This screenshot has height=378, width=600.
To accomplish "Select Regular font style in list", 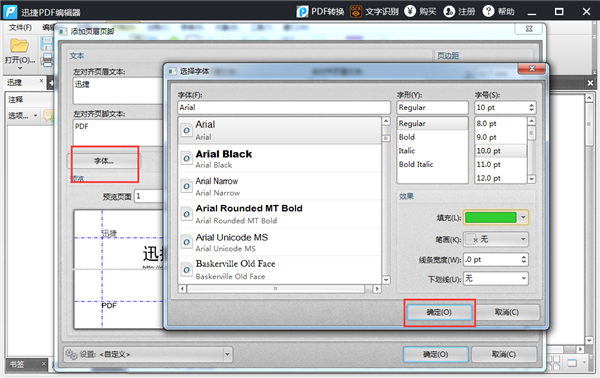I will coord(432,124).
